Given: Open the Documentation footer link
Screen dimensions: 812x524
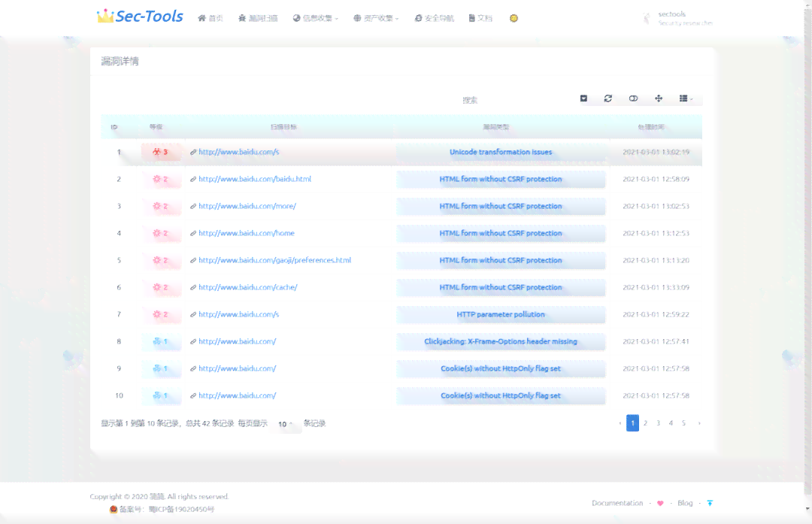Looking at the screenshot, I should tap(617, 503).
